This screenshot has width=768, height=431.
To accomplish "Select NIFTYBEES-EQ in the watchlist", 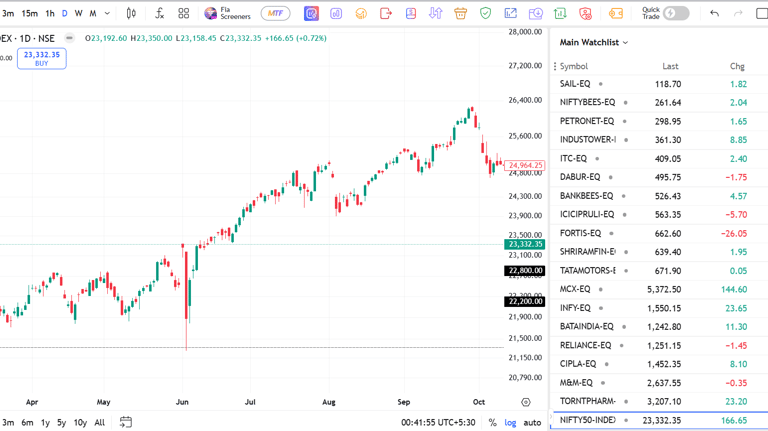I will tap(659, 103).
